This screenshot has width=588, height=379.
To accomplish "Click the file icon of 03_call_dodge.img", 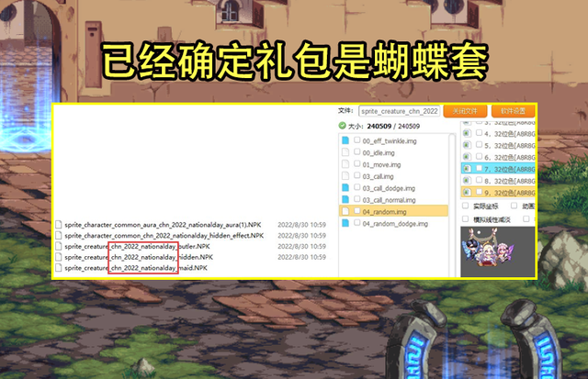I will click(x=345, y=188).
